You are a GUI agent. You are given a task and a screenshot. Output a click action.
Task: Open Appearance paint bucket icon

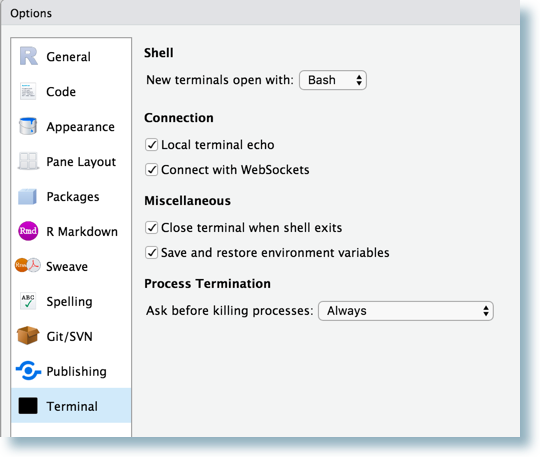tap(28, 126)
